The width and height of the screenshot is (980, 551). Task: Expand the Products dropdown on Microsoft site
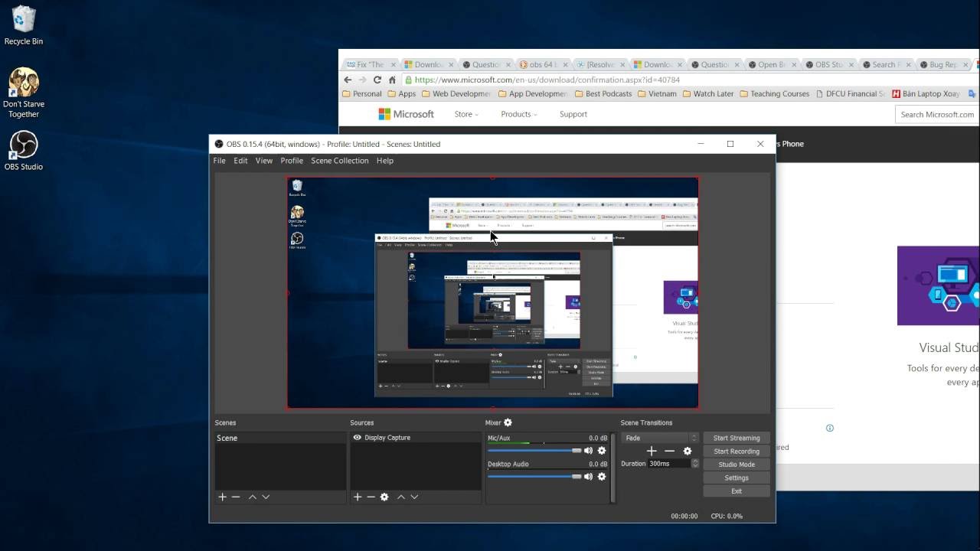[x=519, y=114]
